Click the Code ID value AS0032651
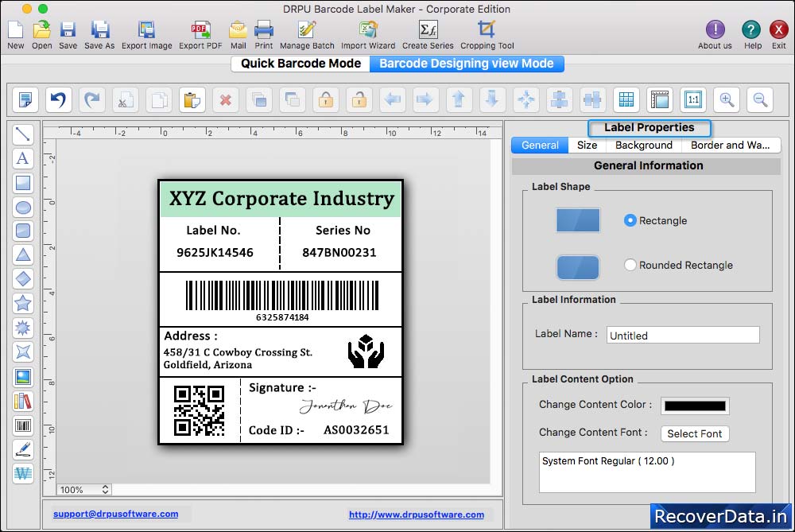Screen dimensions: 795x532 point(356,430)
